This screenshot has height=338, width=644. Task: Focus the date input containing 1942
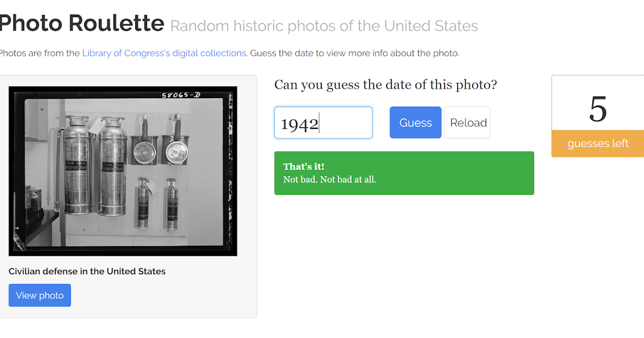(323, 123)
